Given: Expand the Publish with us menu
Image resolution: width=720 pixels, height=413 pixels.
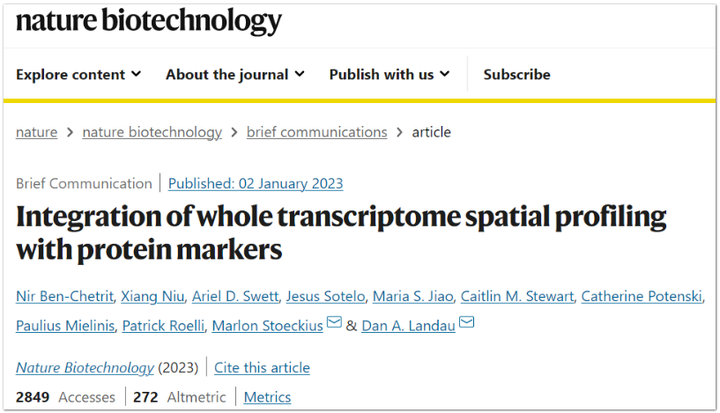Looking at the screenshot, I should tap(390, 74).
